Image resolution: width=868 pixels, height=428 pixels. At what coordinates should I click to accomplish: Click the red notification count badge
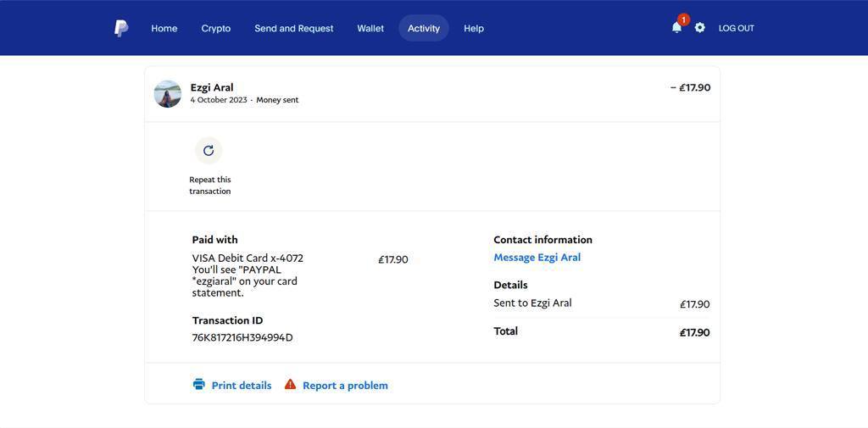coord(683,19)
